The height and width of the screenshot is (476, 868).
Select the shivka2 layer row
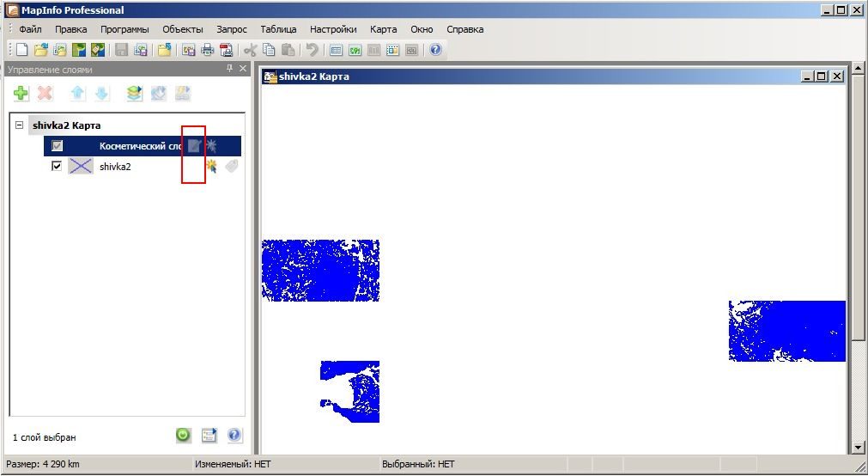[x=143, y=166]
